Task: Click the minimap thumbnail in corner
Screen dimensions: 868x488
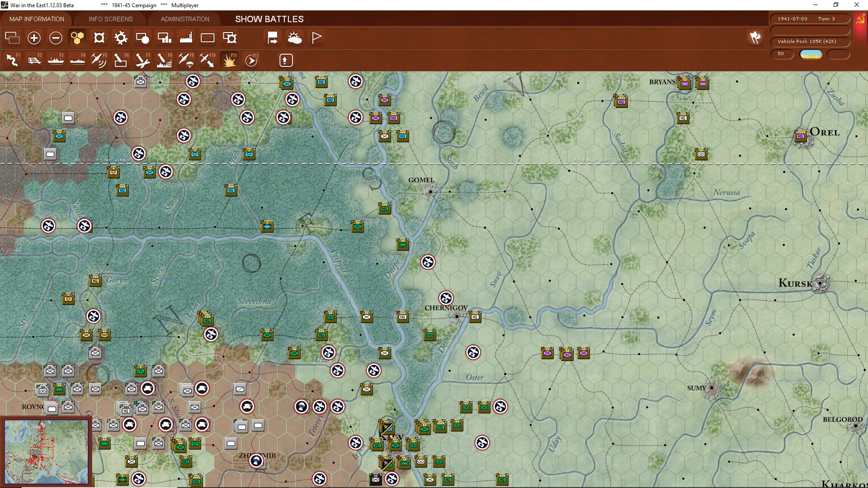Action: (46, 451)
